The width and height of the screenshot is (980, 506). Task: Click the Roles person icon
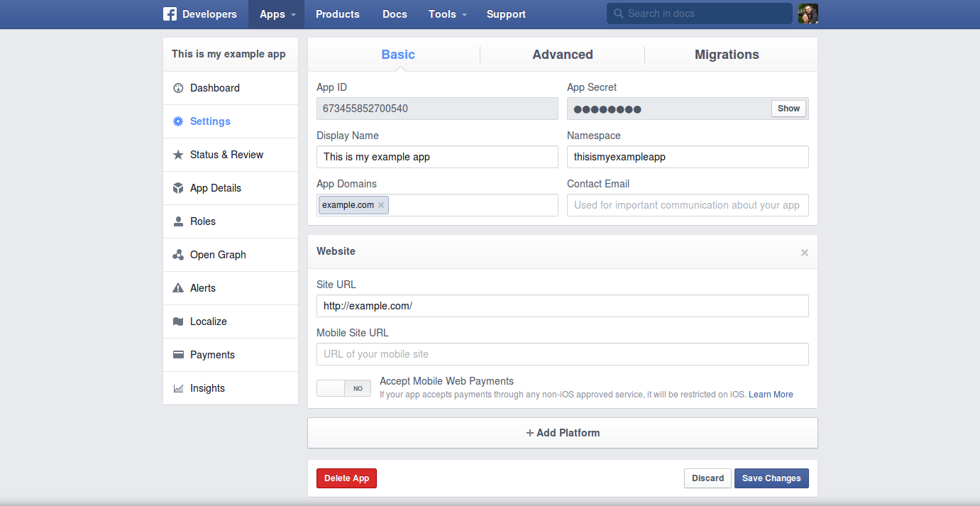click(178, 221)
